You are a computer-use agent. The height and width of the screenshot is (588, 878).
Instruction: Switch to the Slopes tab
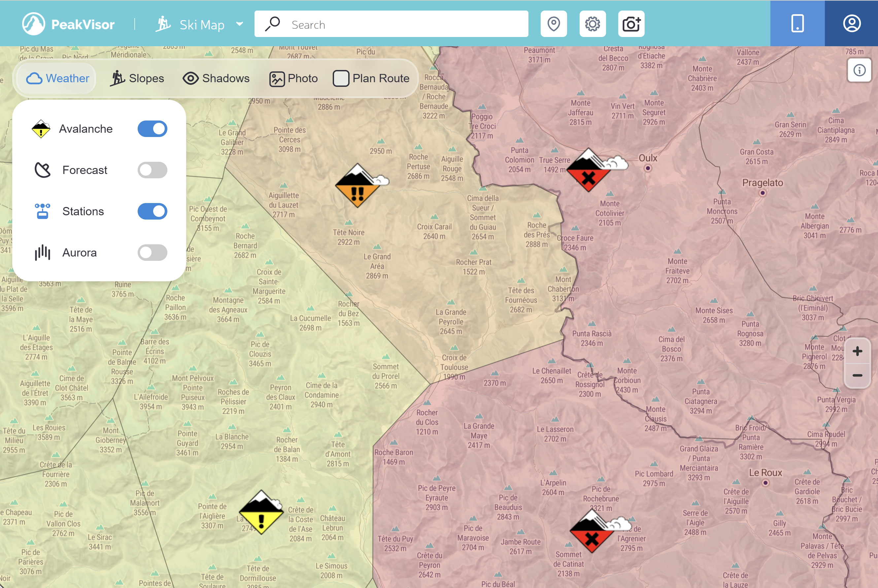tap(137, 78)
